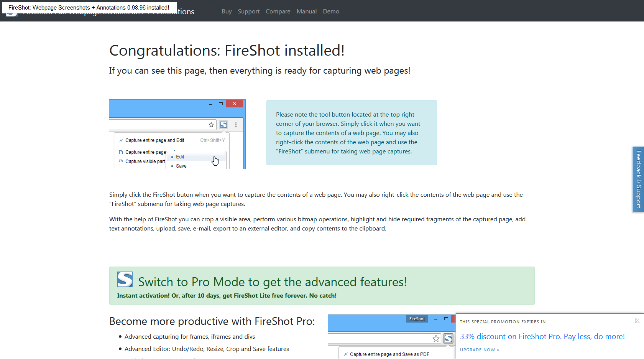This screenshot has height=359, width=644.
Task: Click Capture entire page and Edit in the illustration
Action: 154,140
